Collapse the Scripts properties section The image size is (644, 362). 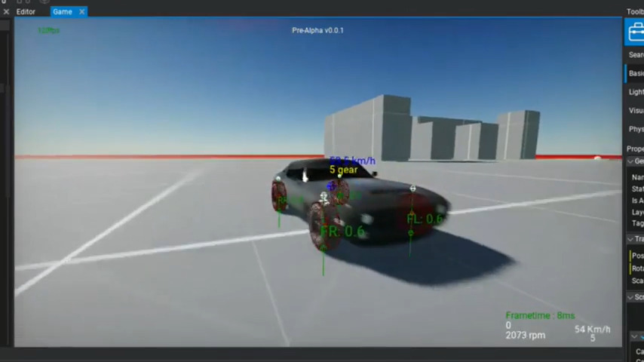click(631, 297)
